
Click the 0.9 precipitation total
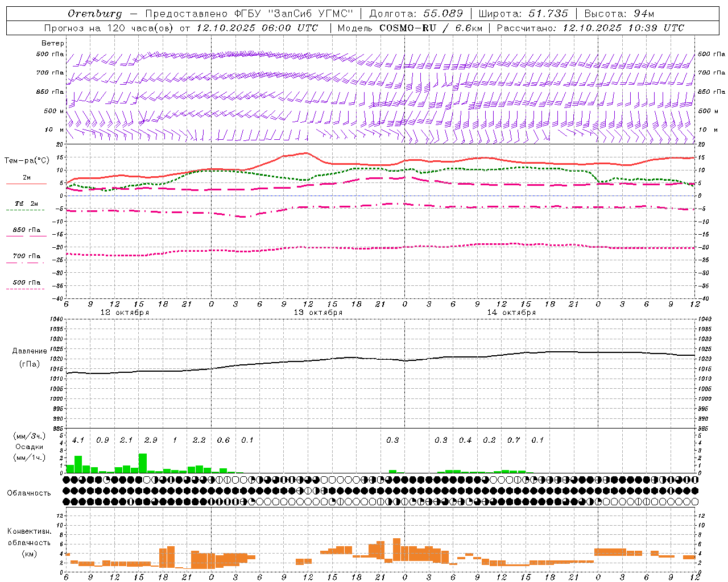point(102,440)
